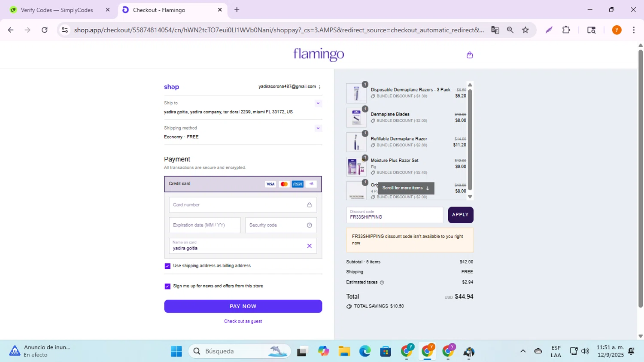Open the notifications bell in system tray
This screenshot has width=644, height=362.
pyautogui.click(x=631, y=351)
